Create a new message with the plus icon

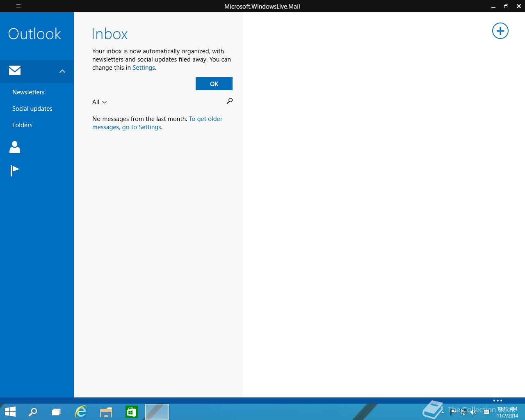click(500, 31)
